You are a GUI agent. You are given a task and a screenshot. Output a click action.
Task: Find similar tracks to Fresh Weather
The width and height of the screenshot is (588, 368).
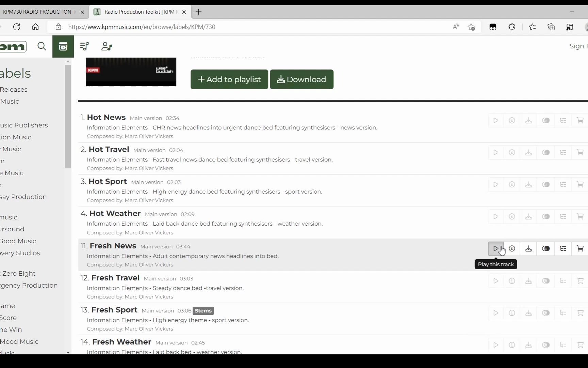pos(546,345)
